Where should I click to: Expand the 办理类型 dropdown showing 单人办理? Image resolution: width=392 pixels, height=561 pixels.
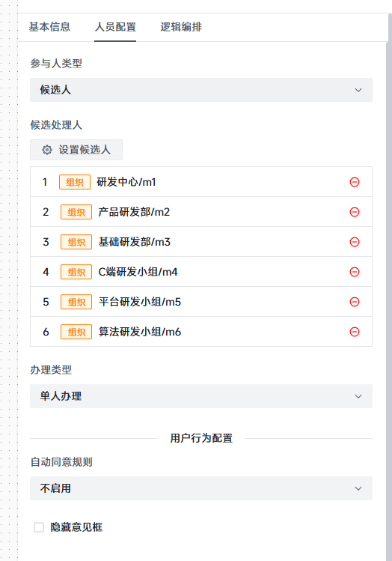pos(201,396)
